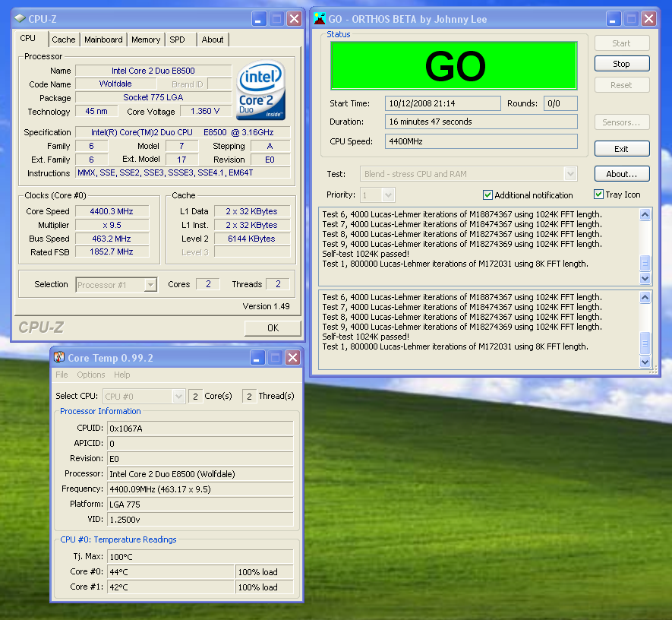Click the Core #0 temperature 44°C
672x620 pixels.
point(171,572)
